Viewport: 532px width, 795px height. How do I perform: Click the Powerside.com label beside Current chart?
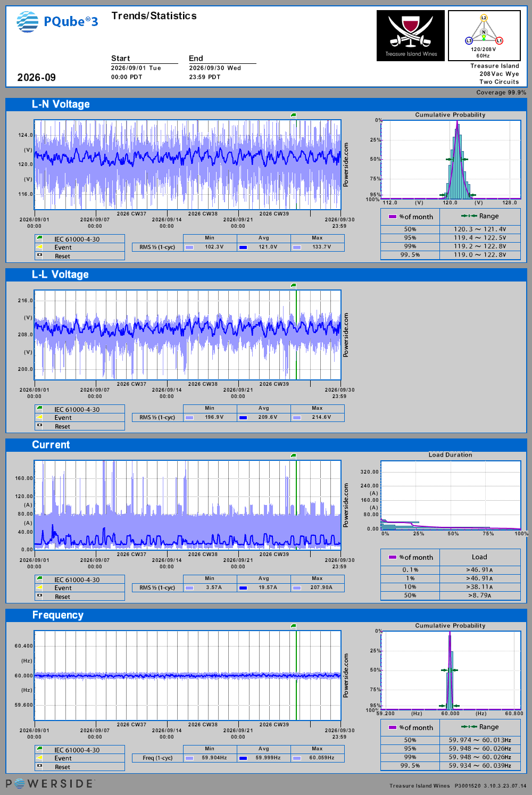346,505
